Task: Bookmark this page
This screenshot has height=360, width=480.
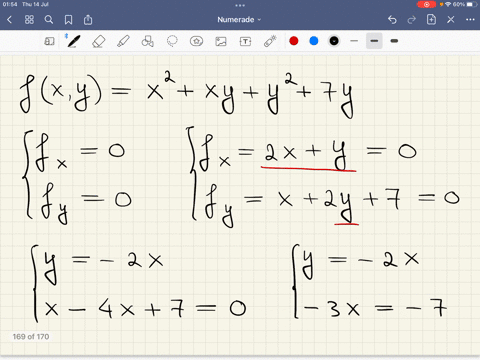Action: (x=68, y=20)
